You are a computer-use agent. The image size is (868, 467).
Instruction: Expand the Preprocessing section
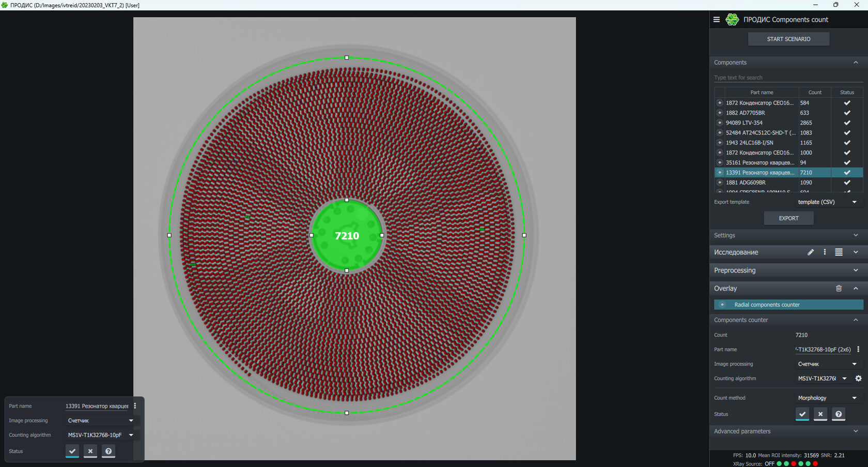point(857,270)
